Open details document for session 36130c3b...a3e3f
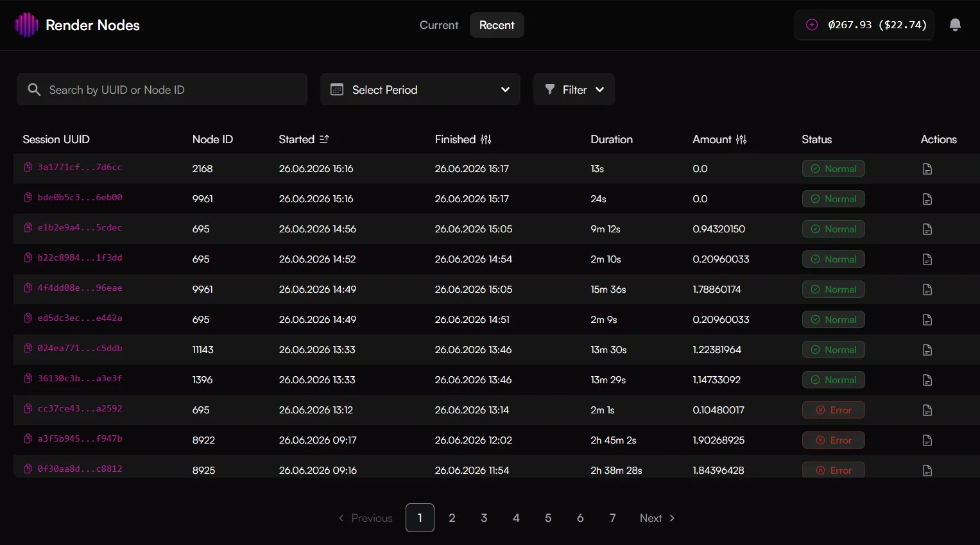Image resolution: width=980 pixels, height=545 pixels. tap(927, 380)
